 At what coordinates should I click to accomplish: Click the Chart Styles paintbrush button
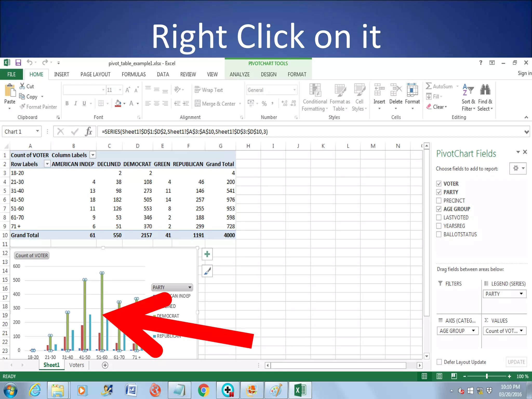pos(207,271)
